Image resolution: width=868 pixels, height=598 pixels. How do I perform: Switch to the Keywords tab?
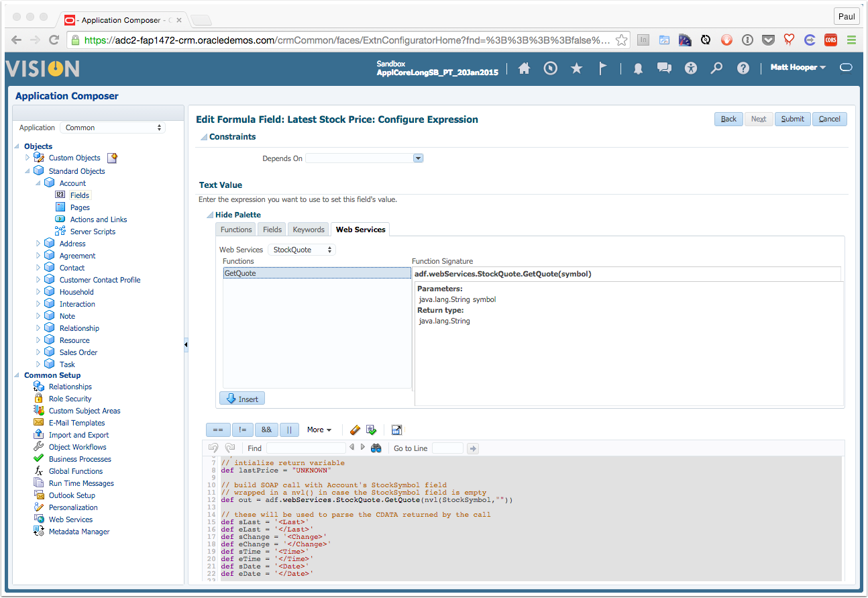click(x=309, y=230)
